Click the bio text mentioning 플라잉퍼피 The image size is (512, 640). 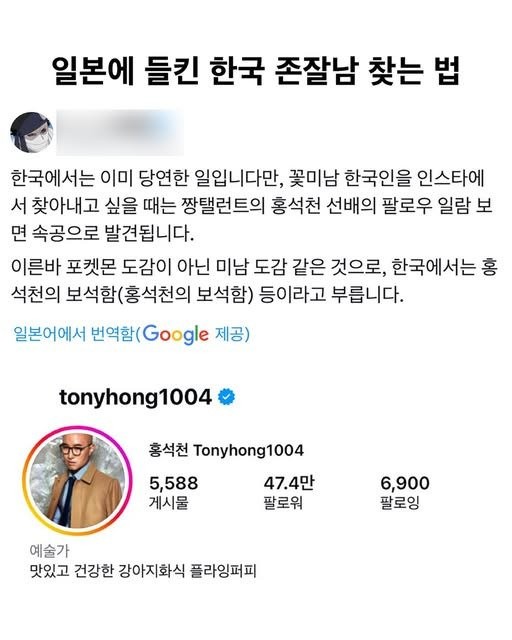[143, 571]
